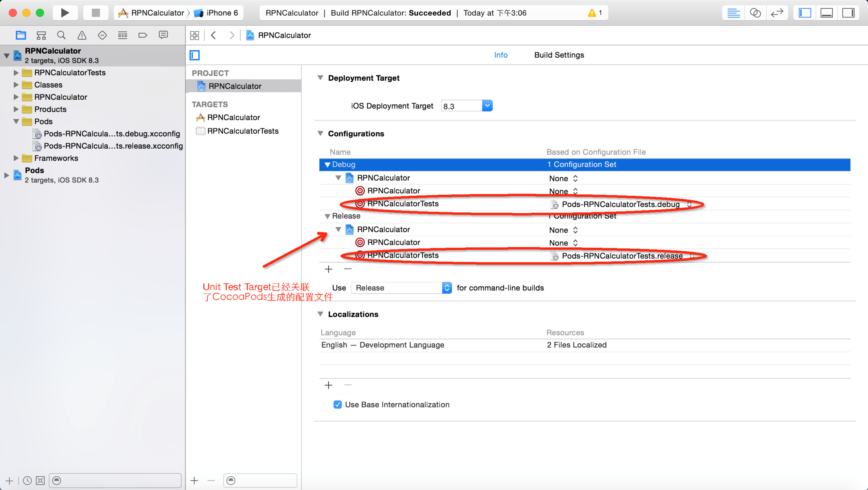Filter by source control status

40,480
